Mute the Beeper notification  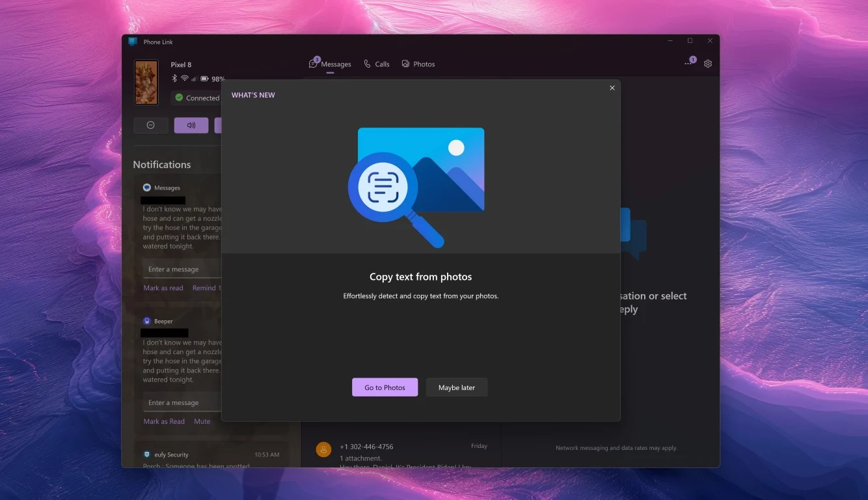coord(202,421)
